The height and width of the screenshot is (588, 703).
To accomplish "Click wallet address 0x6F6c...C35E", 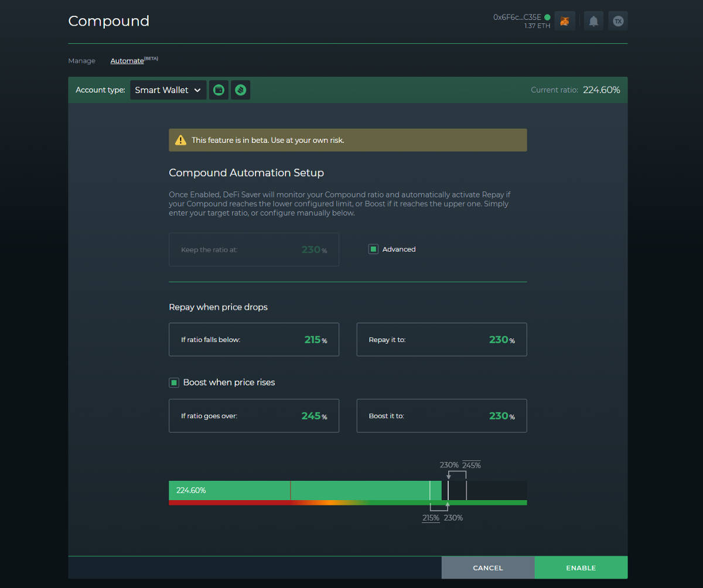I will click(x=517, y=18).
